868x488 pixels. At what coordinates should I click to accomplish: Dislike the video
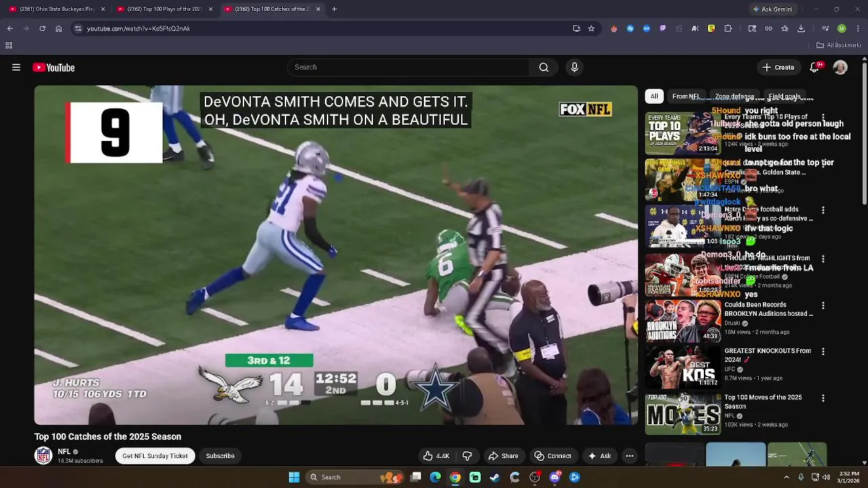(467, 456)
